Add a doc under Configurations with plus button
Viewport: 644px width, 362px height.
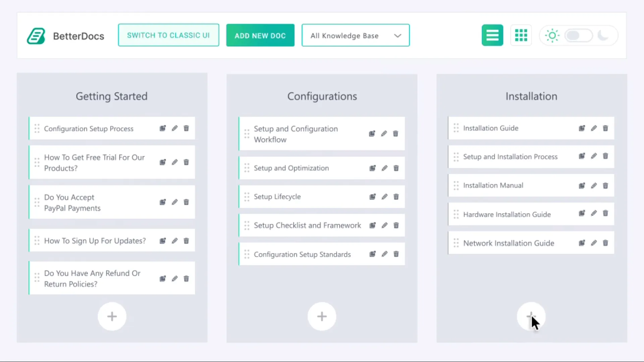click(x=321, y=316)
